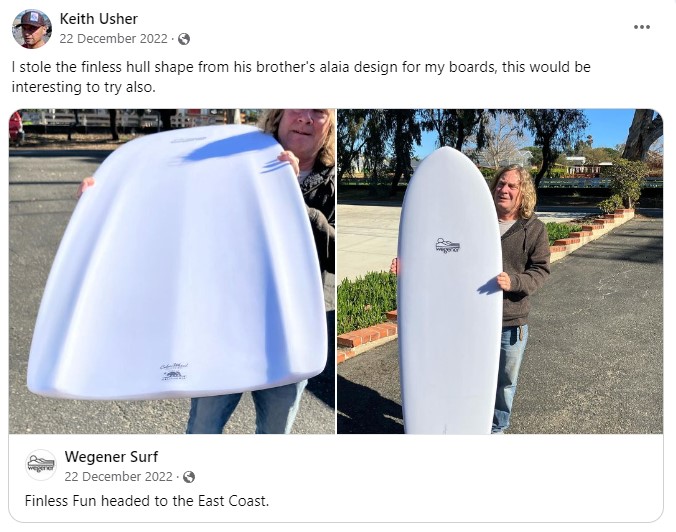
Task: Click the globe icon under Wegener Surf
Action: point(189,477)
